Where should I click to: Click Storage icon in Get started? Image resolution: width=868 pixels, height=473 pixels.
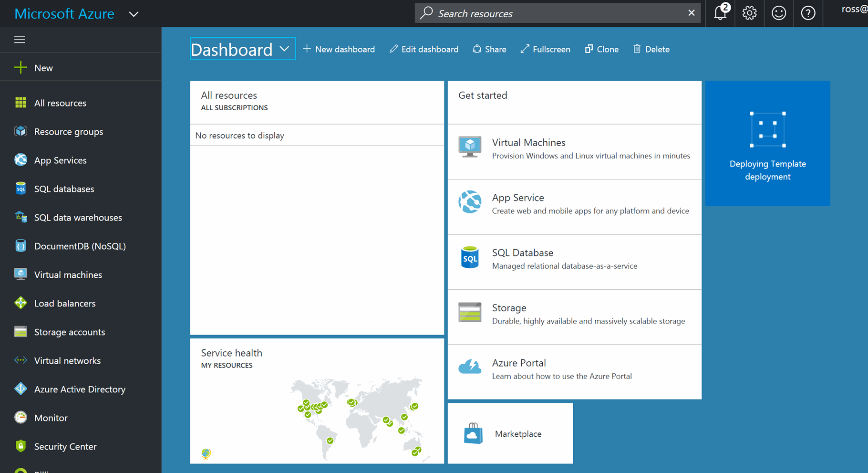coord(470,313)
